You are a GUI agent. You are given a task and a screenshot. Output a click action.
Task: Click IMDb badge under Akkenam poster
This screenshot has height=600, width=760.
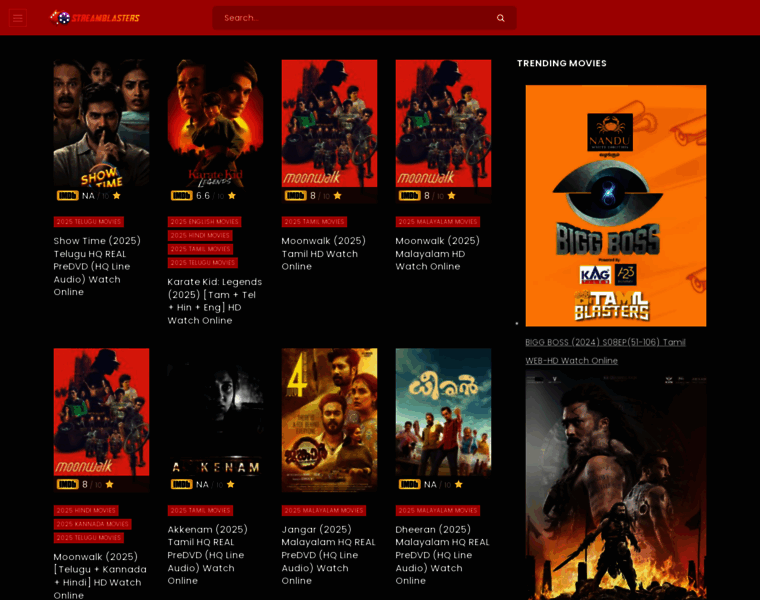pyautogui.click(x=181, y=484)
